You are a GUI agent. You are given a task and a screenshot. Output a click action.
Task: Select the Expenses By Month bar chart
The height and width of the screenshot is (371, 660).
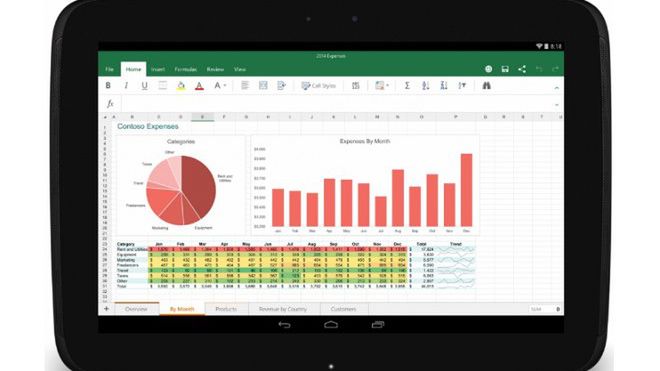[365, 185]
